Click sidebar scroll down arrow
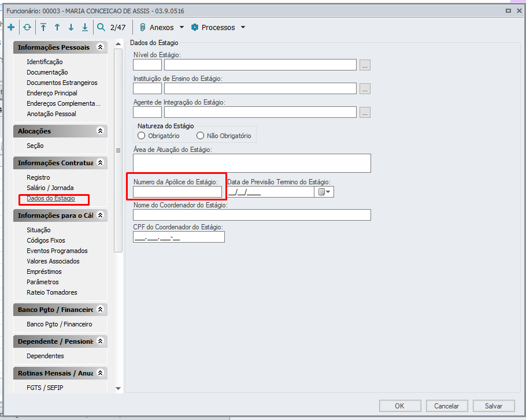 (118, 388)
